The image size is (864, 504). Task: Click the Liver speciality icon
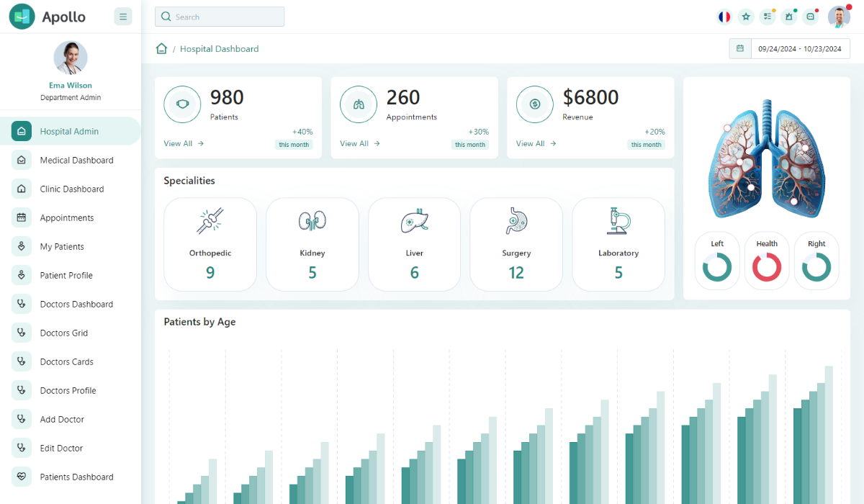tap(414, 220)
